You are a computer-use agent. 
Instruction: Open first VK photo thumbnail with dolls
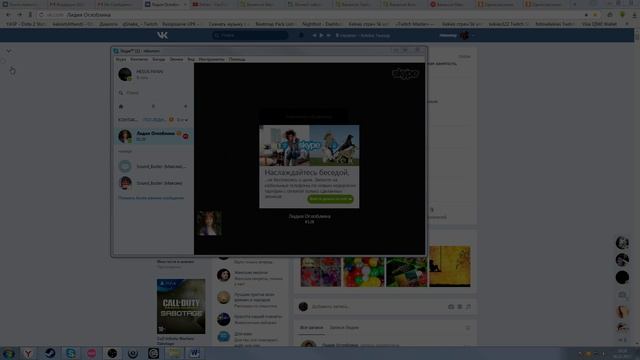tap(320, 272)
